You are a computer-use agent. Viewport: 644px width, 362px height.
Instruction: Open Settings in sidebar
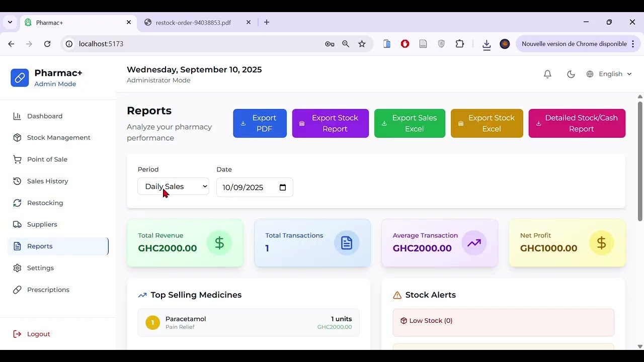58,268
